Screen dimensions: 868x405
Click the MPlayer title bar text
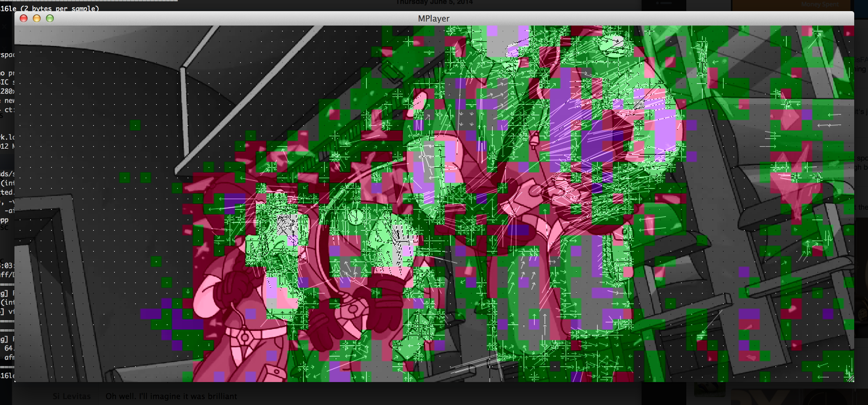click(x=433, y=19)
